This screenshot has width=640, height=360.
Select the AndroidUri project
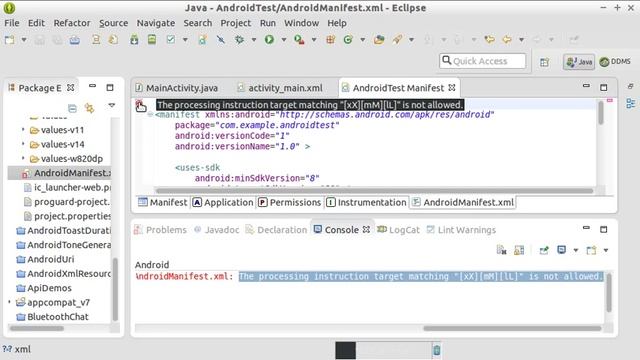pos(45,259)
